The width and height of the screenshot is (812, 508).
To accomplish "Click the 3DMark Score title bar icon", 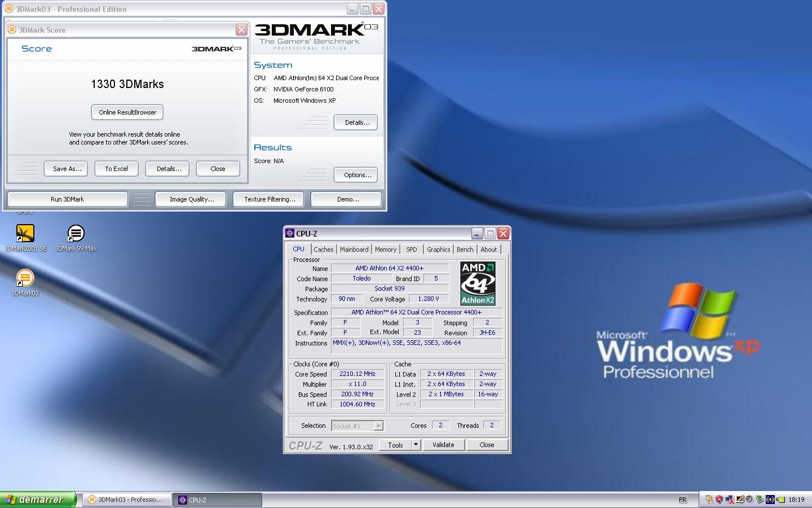I will (12, 30).
